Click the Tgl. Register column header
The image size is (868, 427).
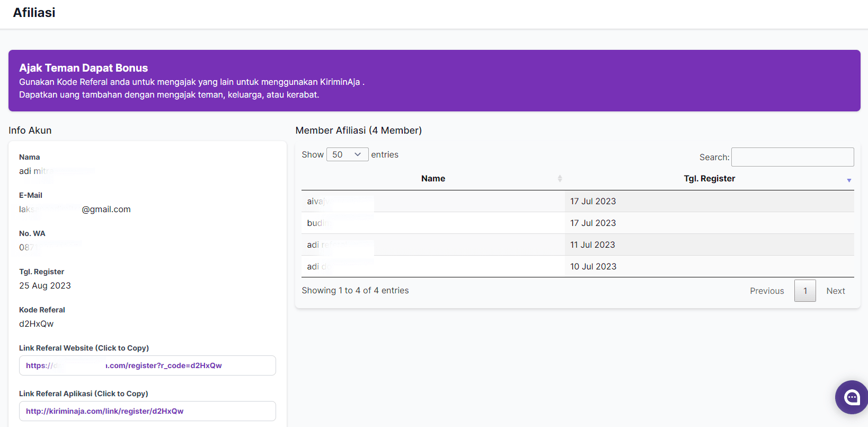[x=709, y=179]
